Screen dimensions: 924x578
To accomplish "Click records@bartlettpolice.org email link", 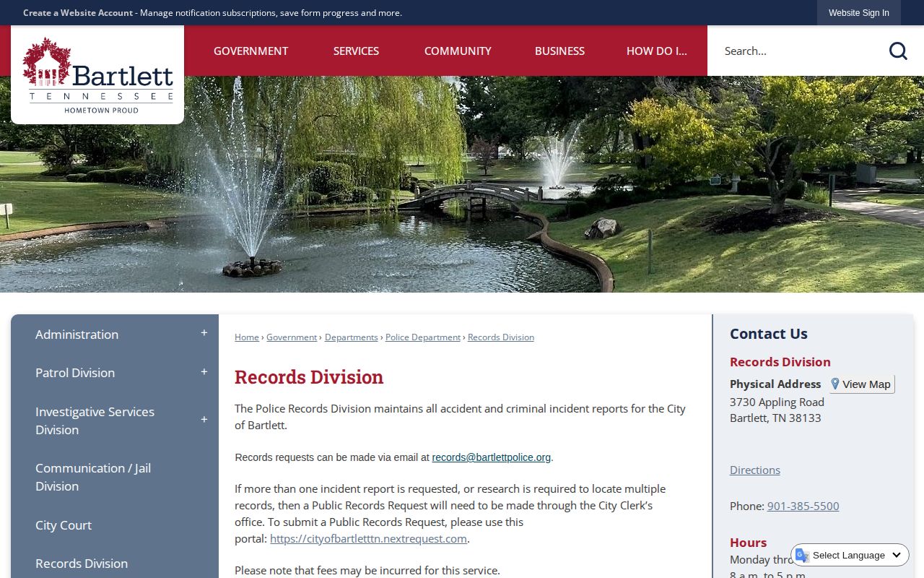I will [492, 457].
